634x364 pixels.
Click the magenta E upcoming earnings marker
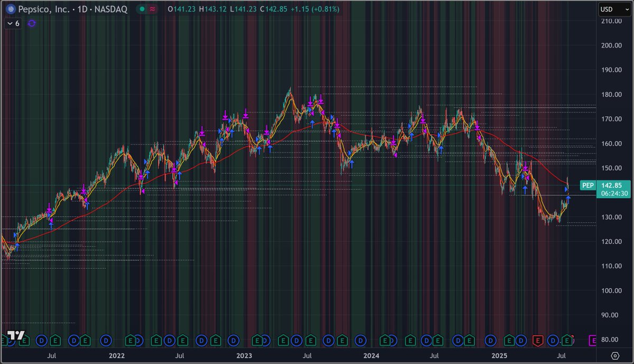click(x=593, y=340)
